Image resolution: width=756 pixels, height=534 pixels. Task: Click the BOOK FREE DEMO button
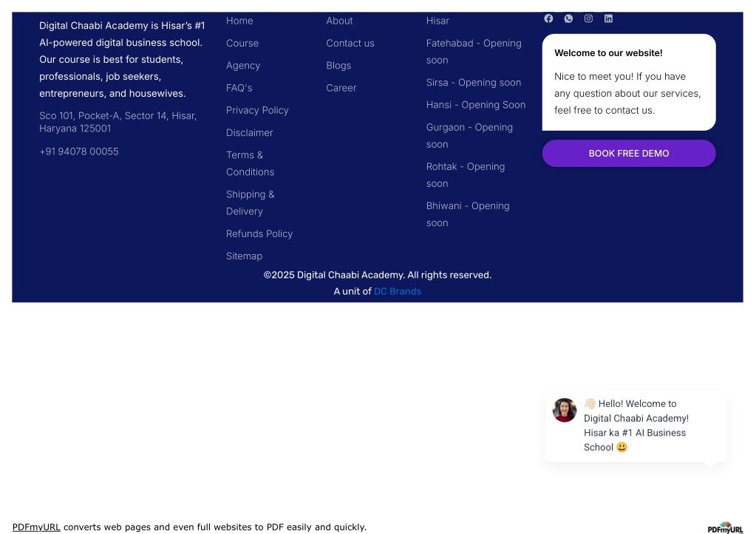[629, 154]
